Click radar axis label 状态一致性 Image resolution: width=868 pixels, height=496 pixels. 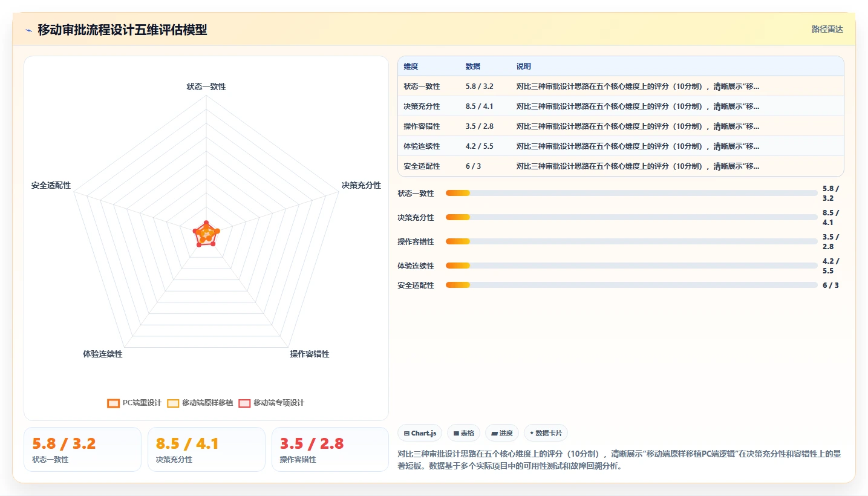(206, 87)
